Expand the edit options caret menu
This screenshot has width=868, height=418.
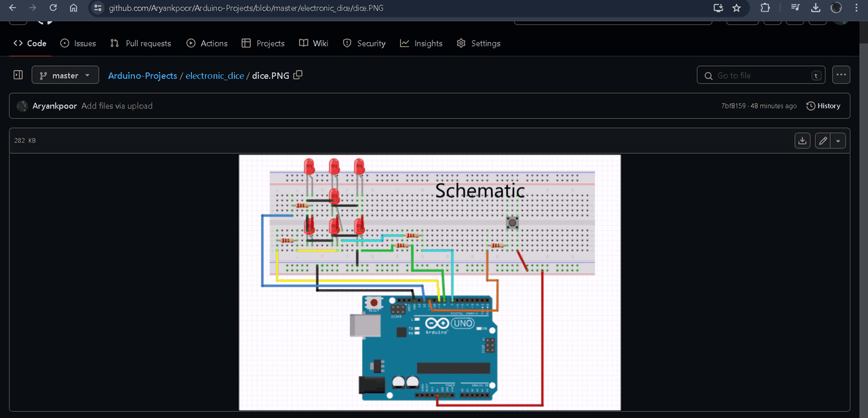pos(839,140)
